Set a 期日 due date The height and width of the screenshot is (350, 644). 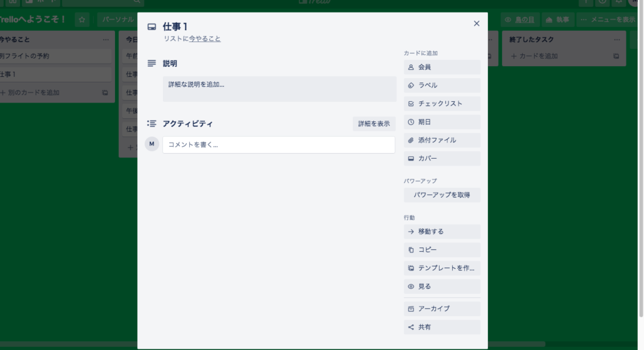[x=442, y=122]
